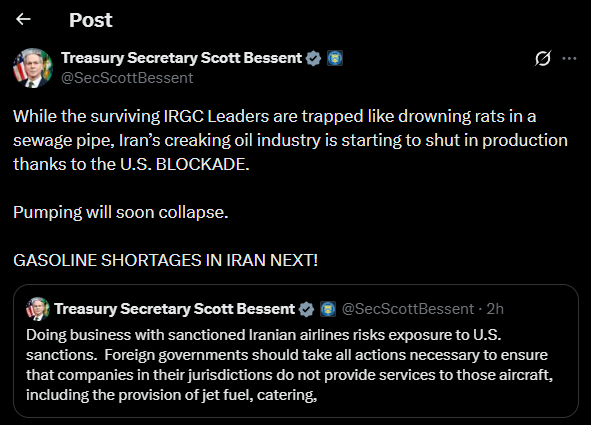Open the quoted post about sanctioned Iranian airlines
591x425 pixels.
tap(296, 351)
